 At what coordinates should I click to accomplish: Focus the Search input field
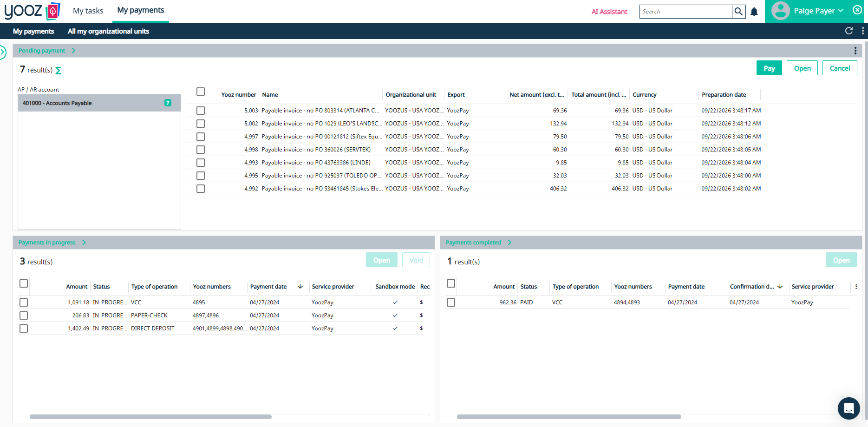point(685,12)
